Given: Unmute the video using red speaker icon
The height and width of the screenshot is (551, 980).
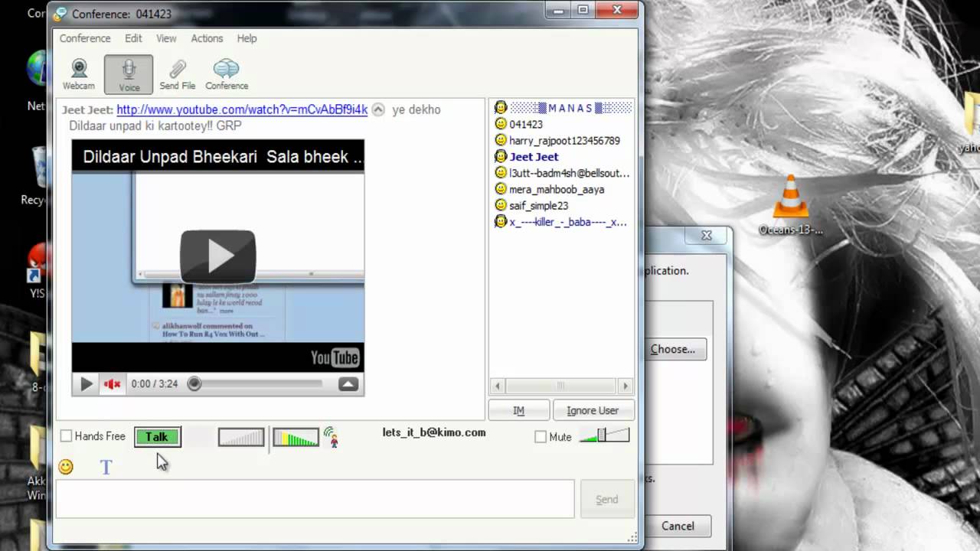Looking at the screenshot, I should 113,384.
